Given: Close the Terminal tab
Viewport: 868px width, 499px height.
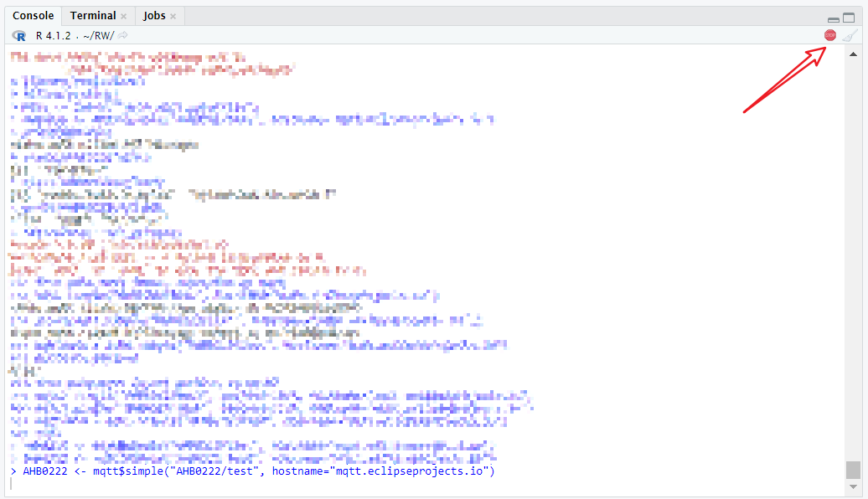Looking at the screenshot, I should 124,16.
